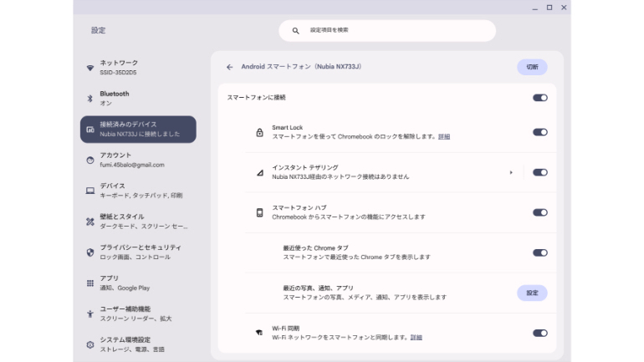Screen dimensions: 644x362
Task: Click the account icon in sidebar
Action: coord(90,160)
